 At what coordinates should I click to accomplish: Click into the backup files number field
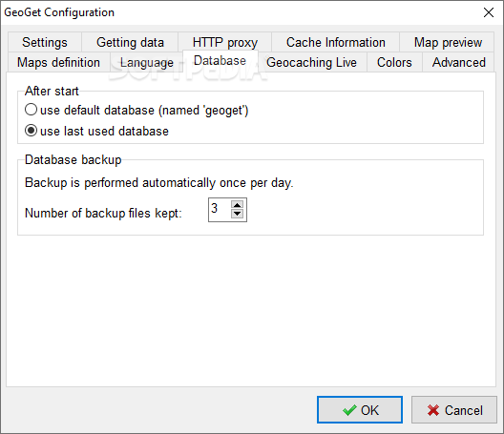[x=220, y=210]
